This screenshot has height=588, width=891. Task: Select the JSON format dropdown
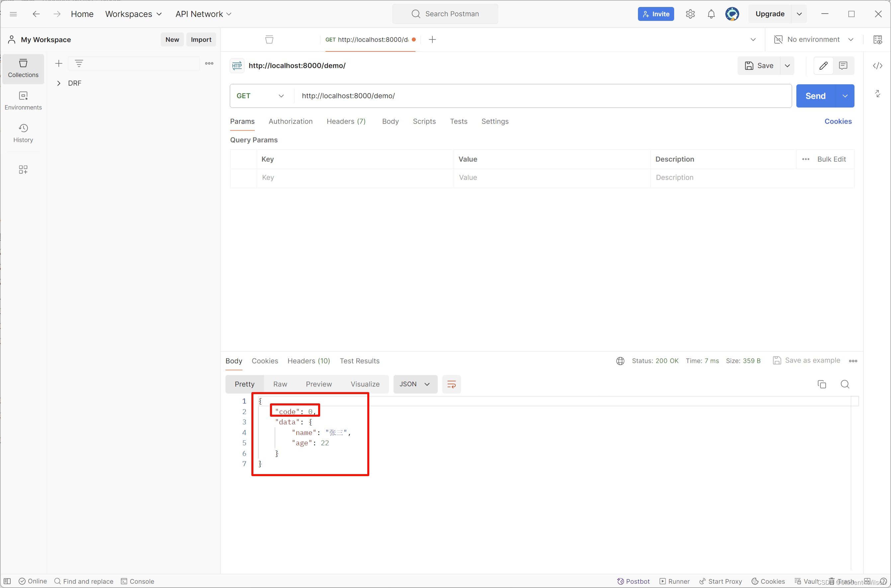413,384
